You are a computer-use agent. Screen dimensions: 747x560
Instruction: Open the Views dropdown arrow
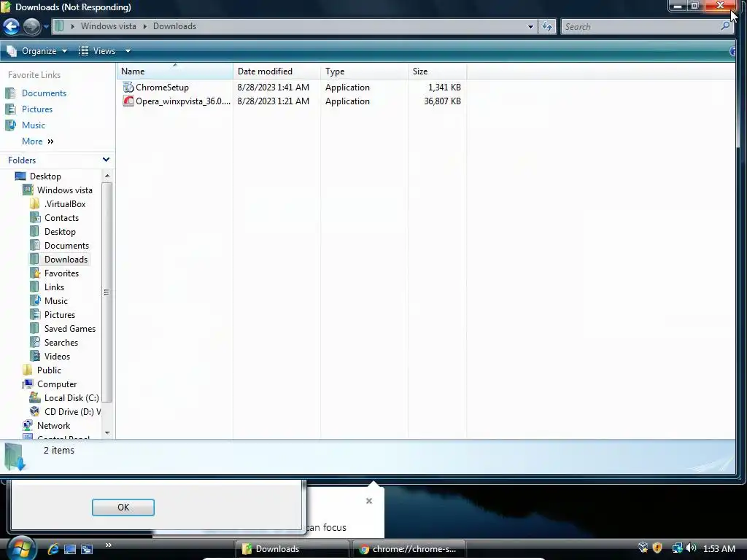[x=128, y=51]
